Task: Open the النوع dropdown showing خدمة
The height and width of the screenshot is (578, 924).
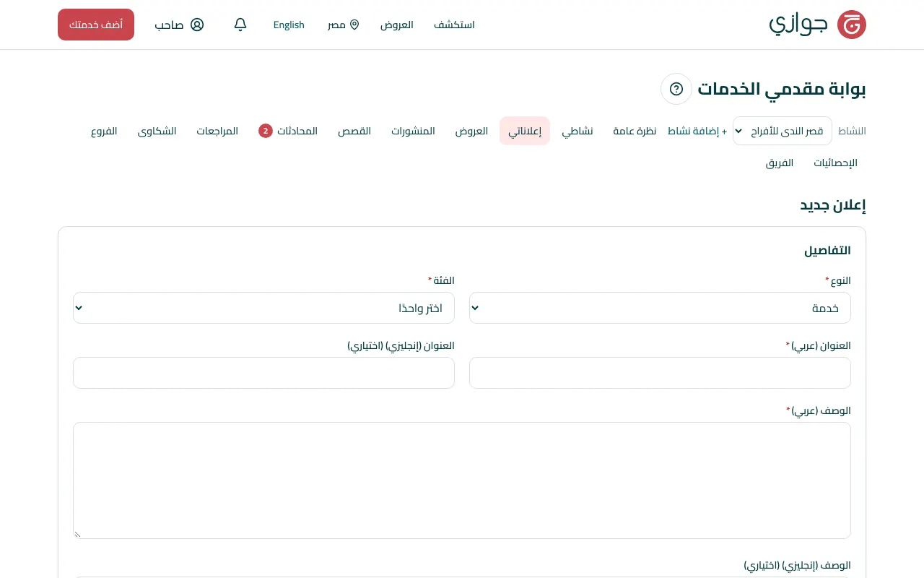Action: [660, 308]
